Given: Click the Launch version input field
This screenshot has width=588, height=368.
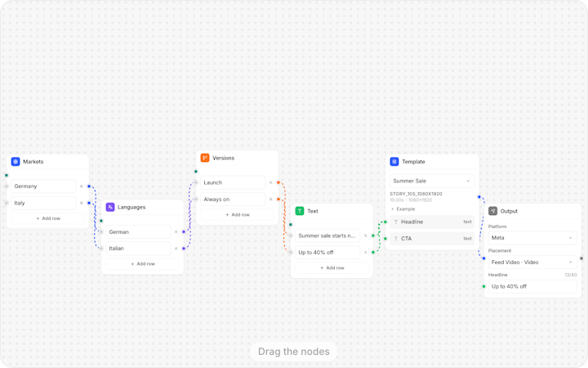Looking at the screenshot, I should pos(233,182).
